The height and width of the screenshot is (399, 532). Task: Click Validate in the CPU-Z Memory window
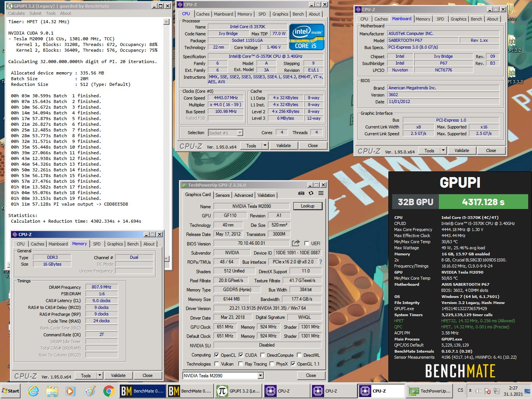tap(118, 375)
